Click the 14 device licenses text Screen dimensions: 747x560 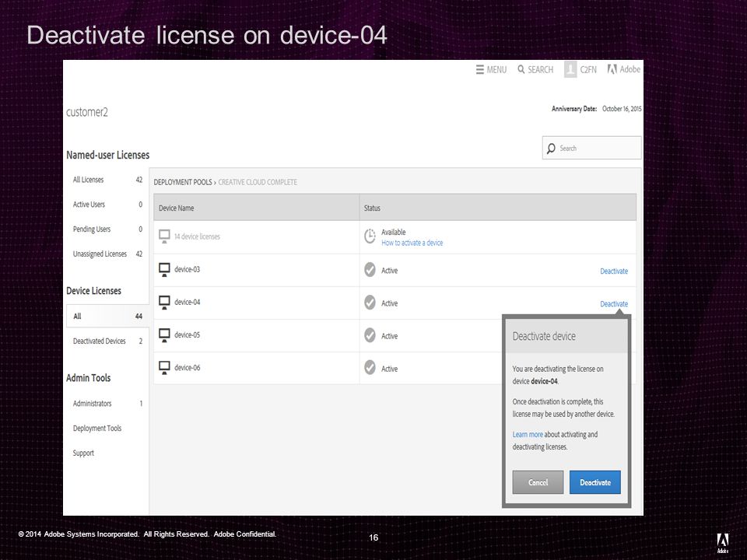point(197,236)
